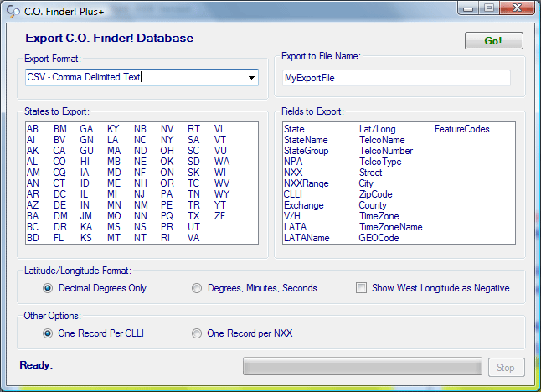Select the CLLI field
Image resolution: width=541 pixels, height=392 pixels.
pyautogui.click(x=293, y=194)
